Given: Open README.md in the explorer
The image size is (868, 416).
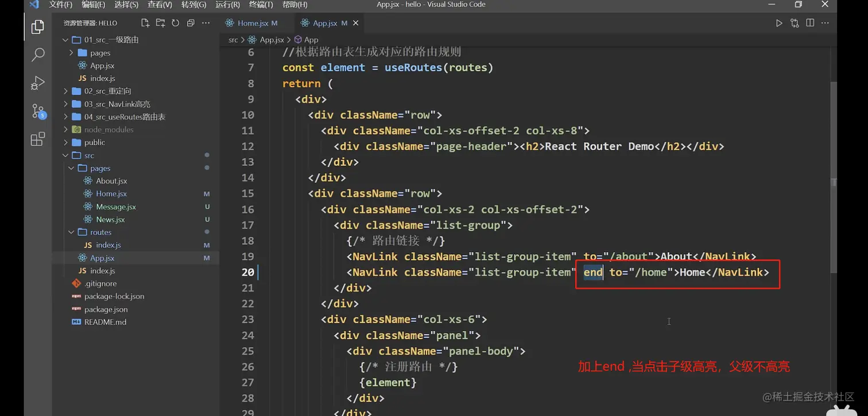Looking at the screenshot, I should 105,322.
